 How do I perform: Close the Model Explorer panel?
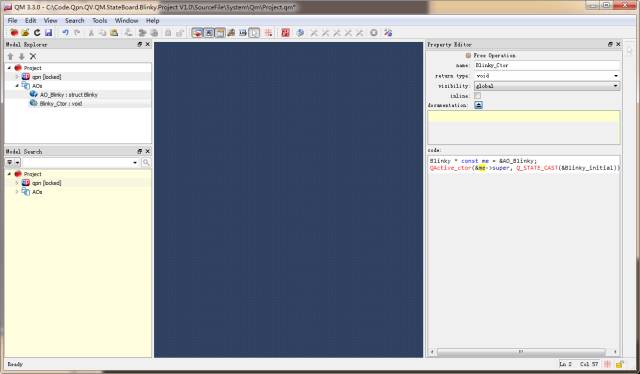(x=148, y=44)
